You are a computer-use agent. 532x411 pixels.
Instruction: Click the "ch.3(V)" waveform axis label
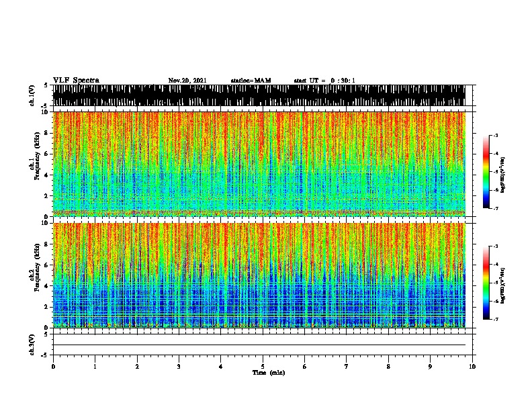(x=32, y=345)
